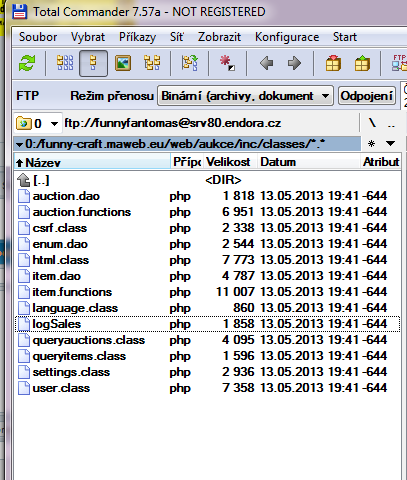Click file icon of item.functions
The height and width of the screenshot is (480, 407).
[24, 292]
